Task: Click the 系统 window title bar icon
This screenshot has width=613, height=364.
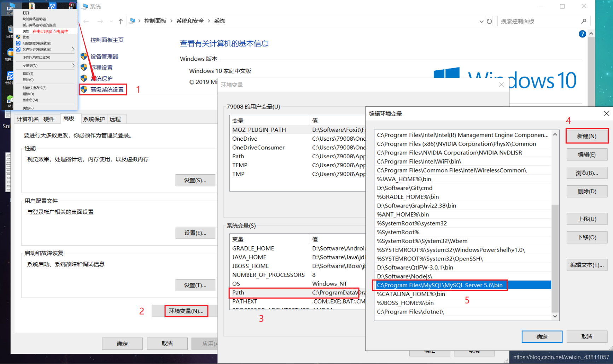Action: [85, 6]
